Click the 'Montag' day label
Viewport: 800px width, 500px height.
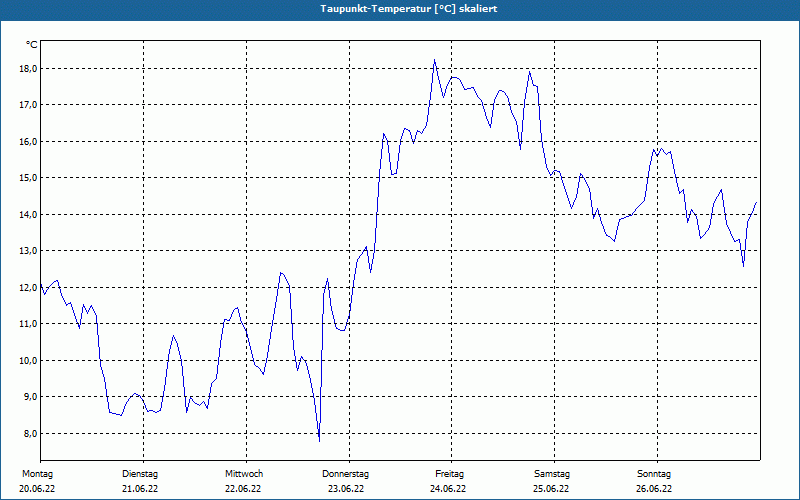[x=37, y=474]
